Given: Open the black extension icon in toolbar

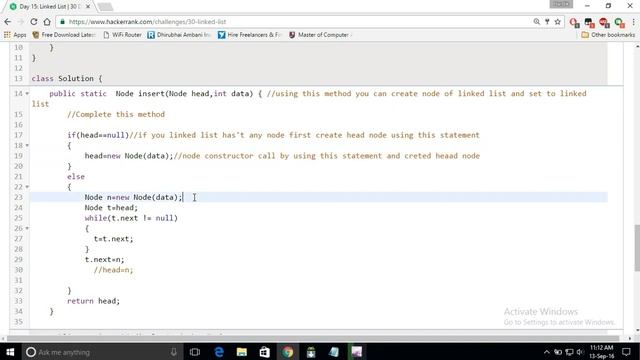Looking at the screenshot, I should pos(589,22).
